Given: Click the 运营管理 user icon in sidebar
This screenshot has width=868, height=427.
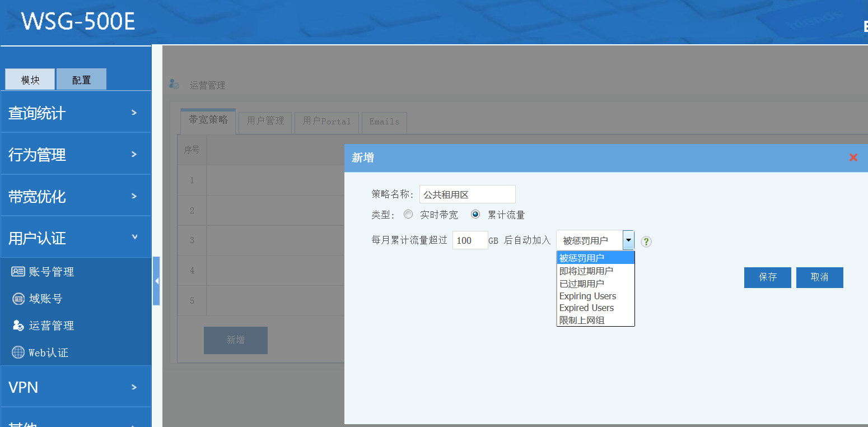Looking at the screenshot, I should (18, 326).
